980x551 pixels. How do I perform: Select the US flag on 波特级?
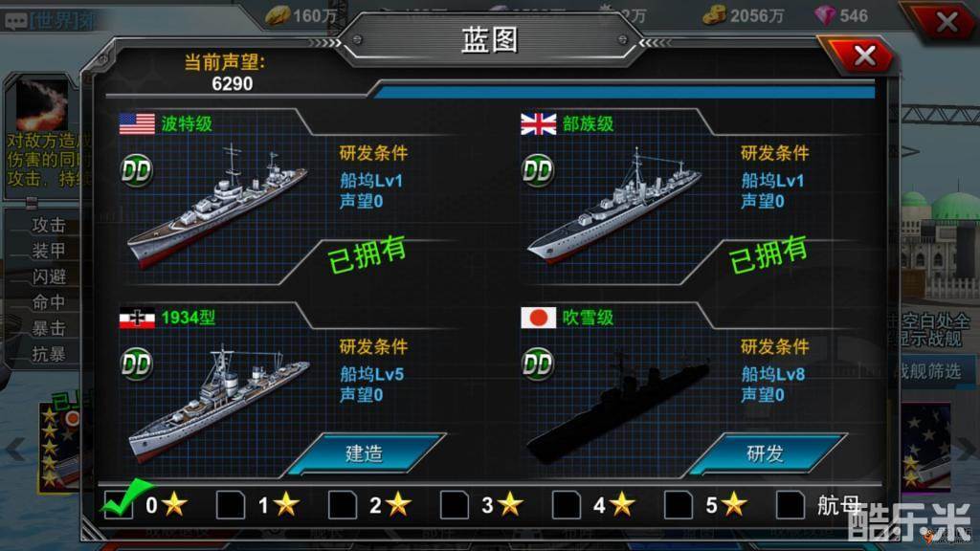pyautogui.click(x=137, y=123)
